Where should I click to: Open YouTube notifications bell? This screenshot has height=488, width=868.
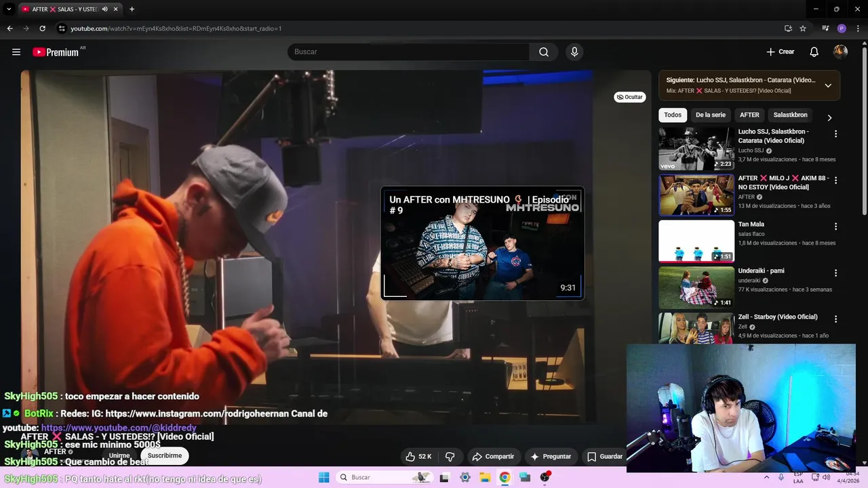pyautogui.click(x=814, y=52)
